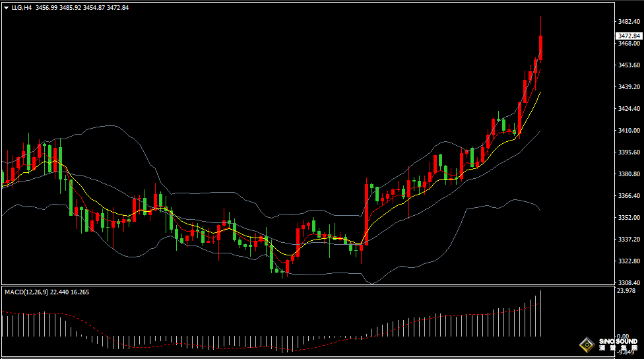Click the MACD value 22.440 in the header
The height and width of the screenshot is (359, 644).
tap(59, 292)
